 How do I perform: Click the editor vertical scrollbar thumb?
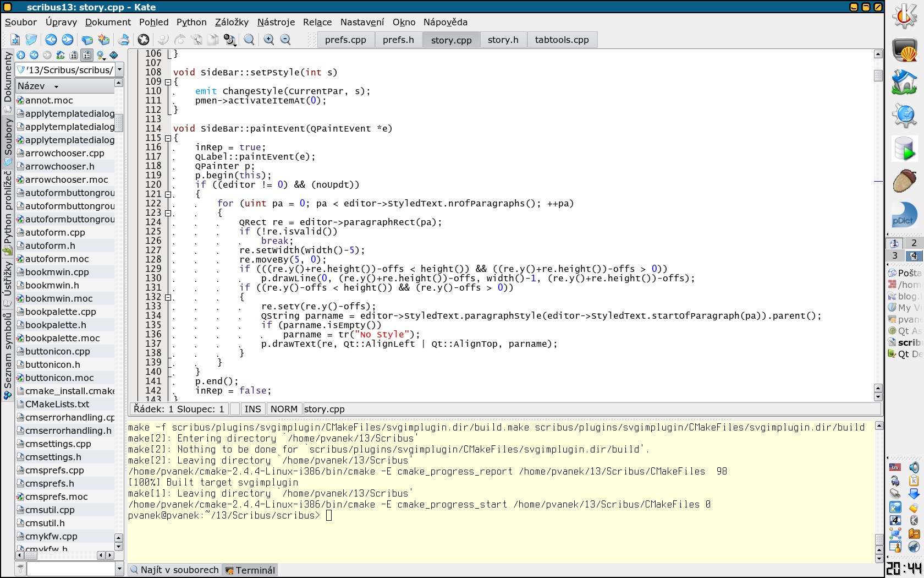[x=878, y=75]
